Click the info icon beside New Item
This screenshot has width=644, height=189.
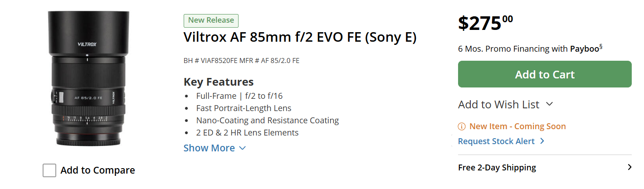(x=462, y=126)
